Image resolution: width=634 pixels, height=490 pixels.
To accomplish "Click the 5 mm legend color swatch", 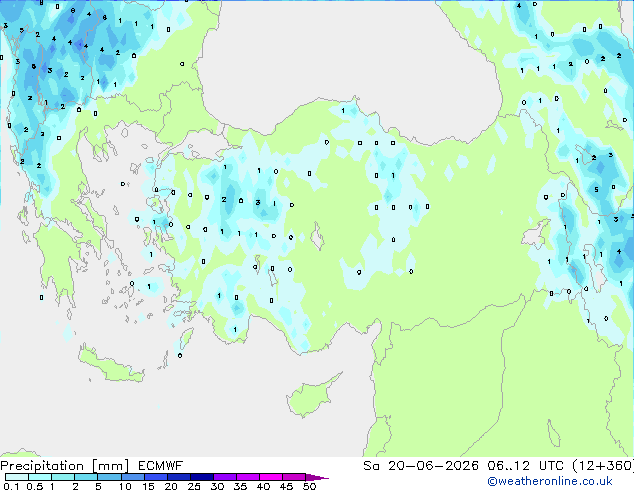I will click(109, 477).
